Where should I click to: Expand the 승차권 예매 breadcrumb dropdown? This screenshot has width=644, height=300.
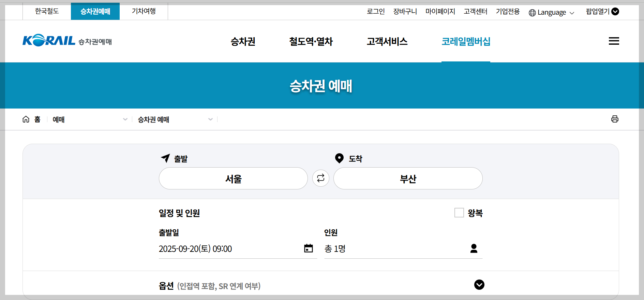click(x=175, y=119)
